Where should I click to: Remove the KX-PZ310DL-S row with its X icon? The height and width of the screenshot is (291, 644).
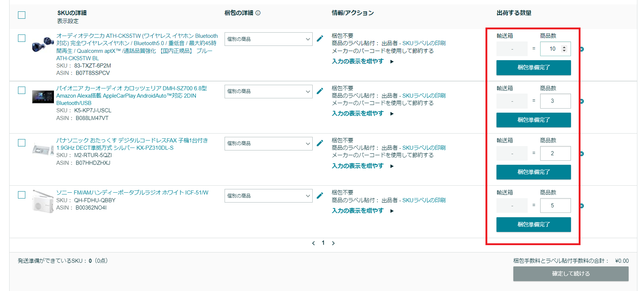click(582, 154)
